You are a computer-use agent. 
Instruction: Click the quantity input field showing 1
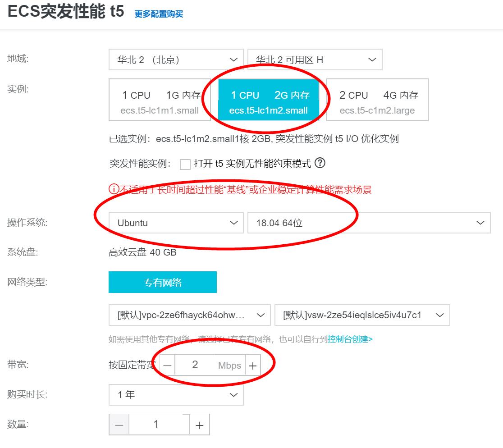160,424
